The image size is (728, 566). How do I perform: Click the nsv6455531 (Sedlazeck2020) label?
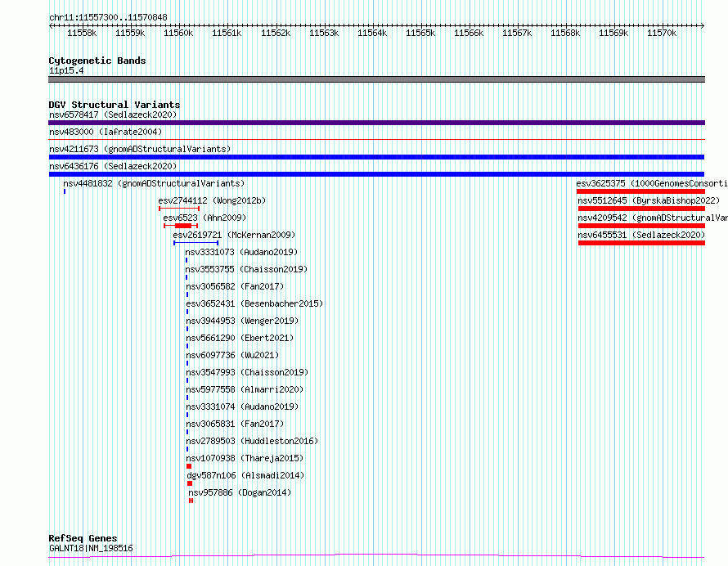point(641,235)
